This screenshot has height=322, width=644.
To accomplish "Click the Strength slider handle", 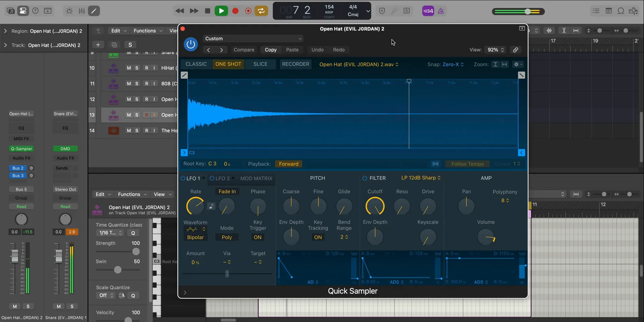I will coord(136,252).
